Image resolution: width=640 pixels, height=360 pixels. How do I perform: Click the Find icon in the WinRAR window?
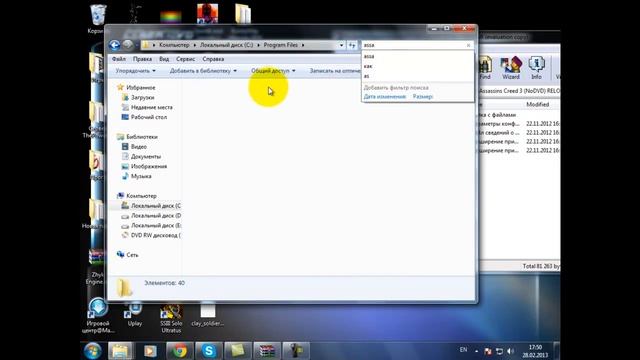point(485,68)
